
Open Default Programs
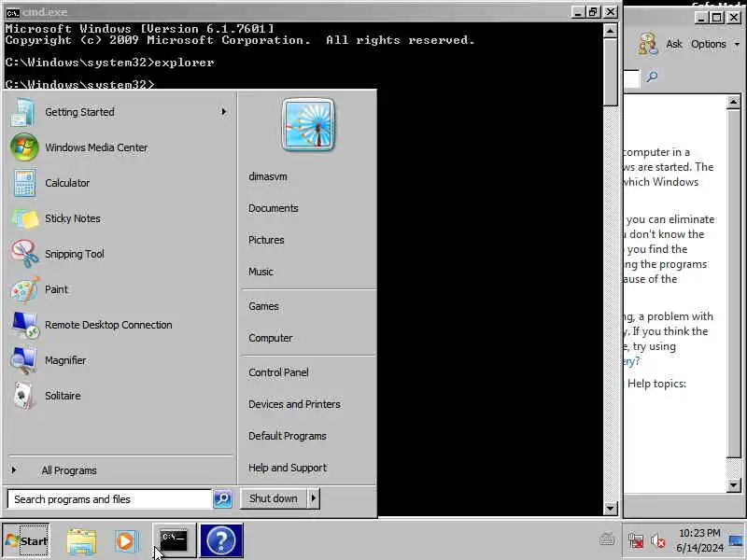click(x=288, y=436)
